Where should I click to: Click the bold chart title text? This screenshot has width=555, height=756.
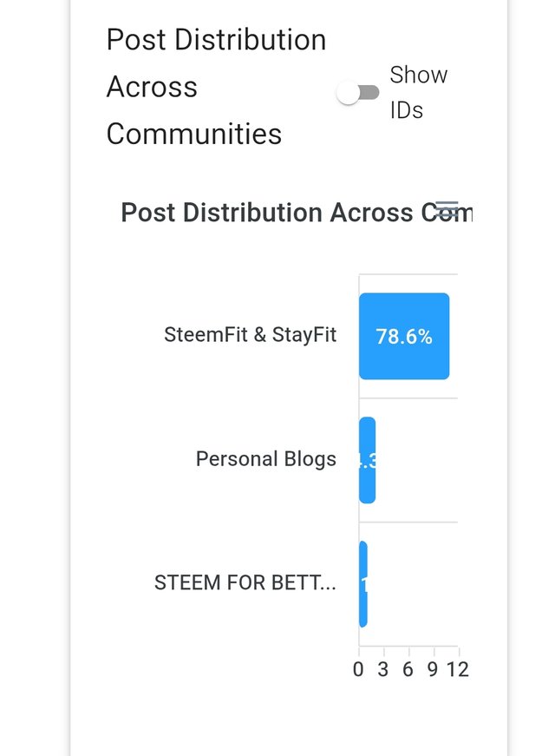(297, 213)
